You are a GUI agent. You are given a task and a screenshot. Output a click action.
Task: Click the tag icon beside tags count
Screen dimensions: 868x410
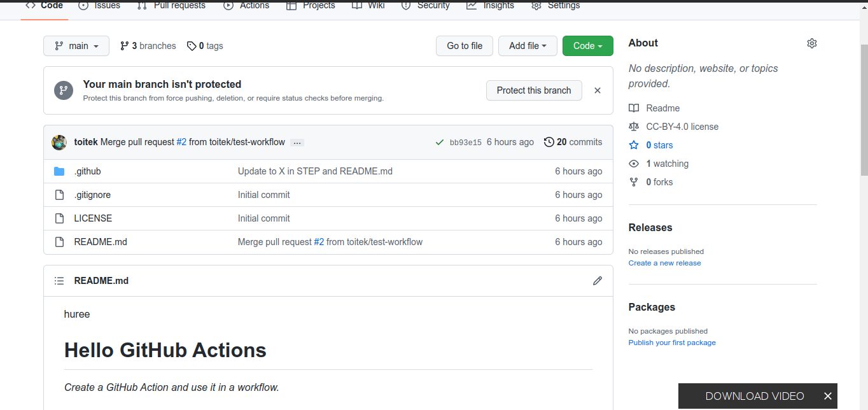pyautogui.click(x=192, y=46)
